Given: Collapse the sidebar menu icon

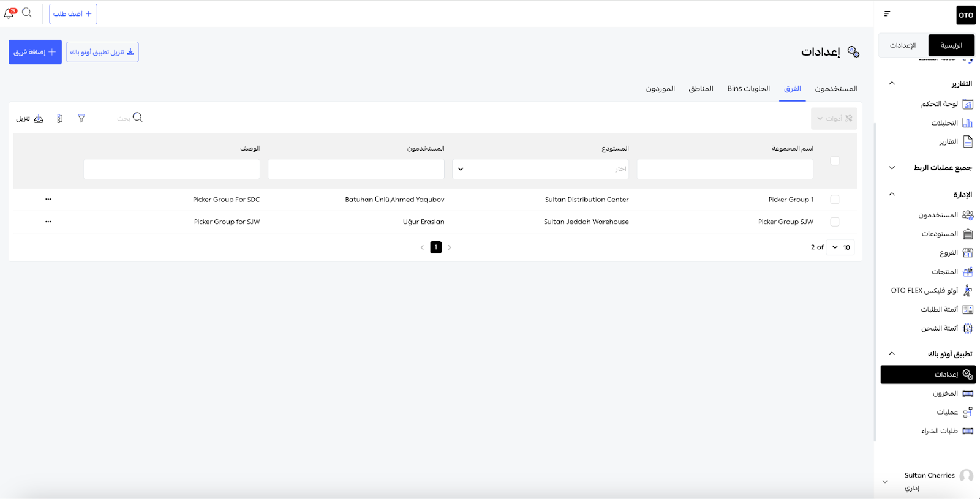Looking at the screenshot, I should tap(887, 13).
